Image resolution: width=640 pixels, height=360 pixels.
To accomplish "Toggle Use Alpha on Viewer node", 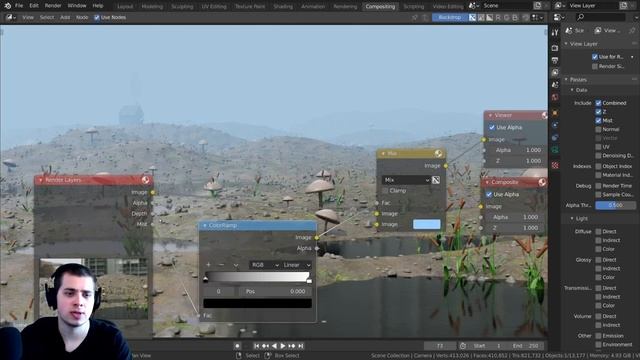I will [x=492, y=127].
